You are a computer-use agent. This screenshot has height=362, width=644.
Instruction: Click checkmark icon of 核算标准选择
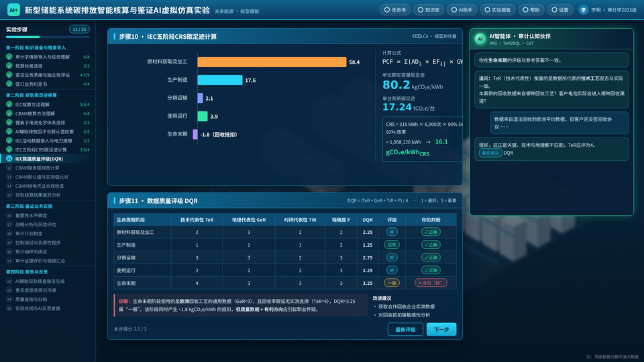pos(9,66)
